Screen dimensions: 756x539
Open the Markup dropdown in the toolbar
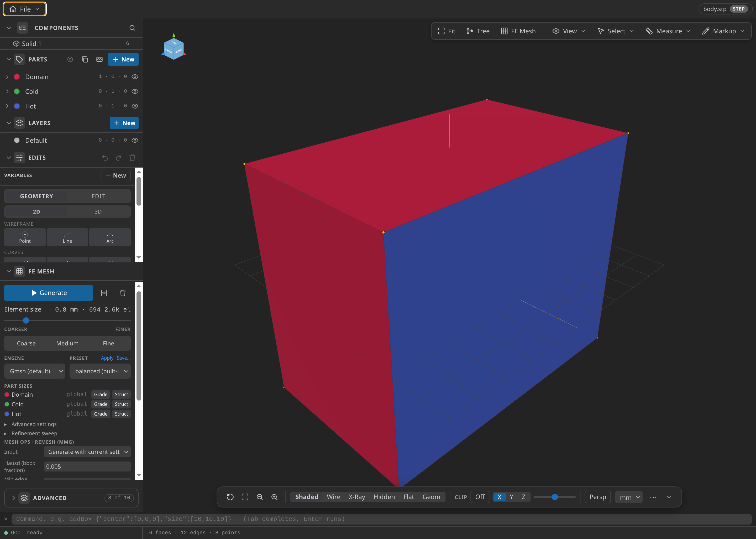click(x=723, y=31)
